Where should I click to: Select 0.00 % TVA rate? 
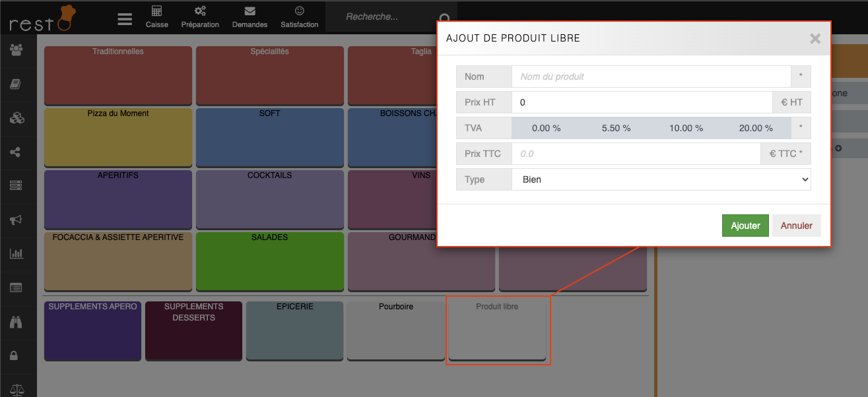click(x=546, y=128)
